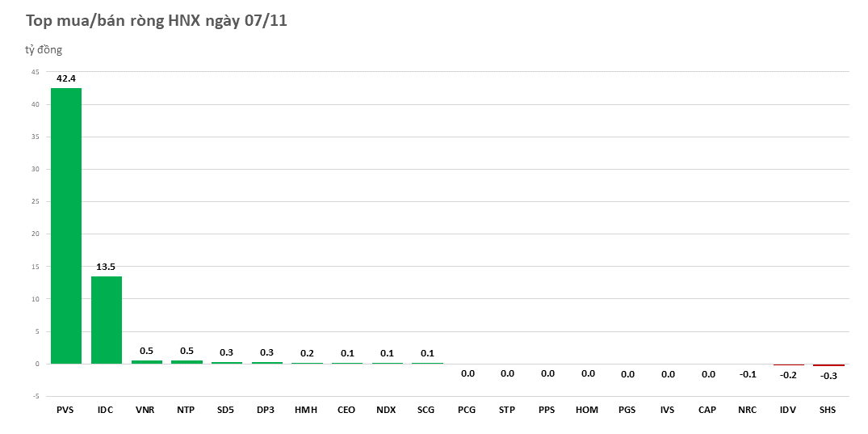Viewport: 868px width, 434px height.
Task: Click the "tỷ đồng" unit label
Action: click(44, 50)
